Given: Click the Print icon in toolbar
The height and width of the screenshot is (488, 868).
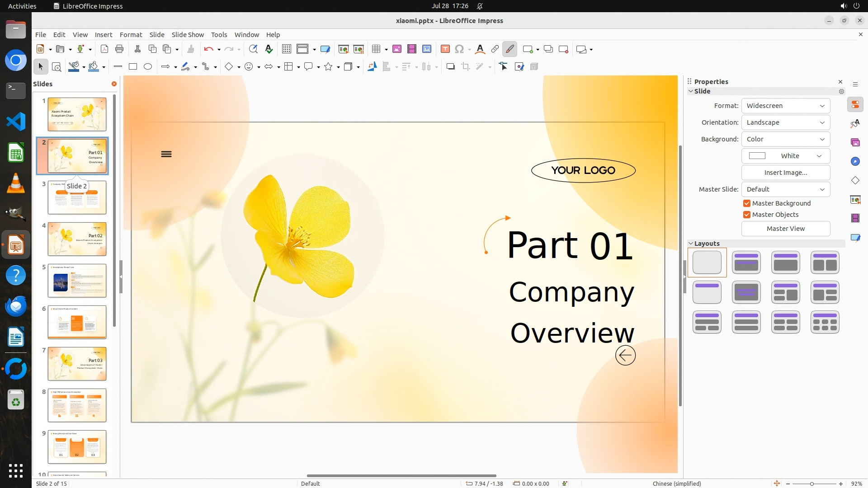Looking at the screenshot, I should (x=119, y=49).
